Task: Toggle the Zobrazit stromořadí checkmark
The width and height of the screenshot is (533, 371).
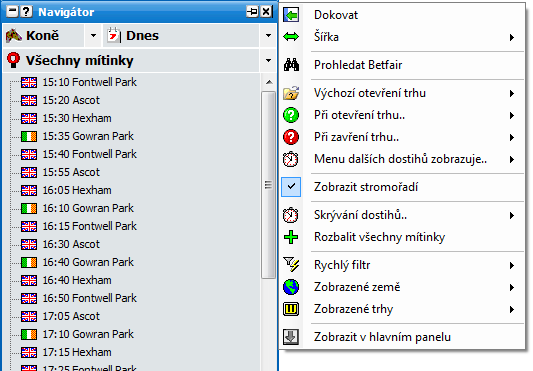Action: pos(291,187)
